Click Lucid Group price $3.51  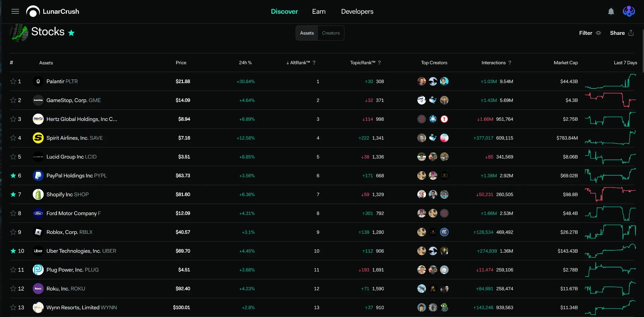coord(184,157)
